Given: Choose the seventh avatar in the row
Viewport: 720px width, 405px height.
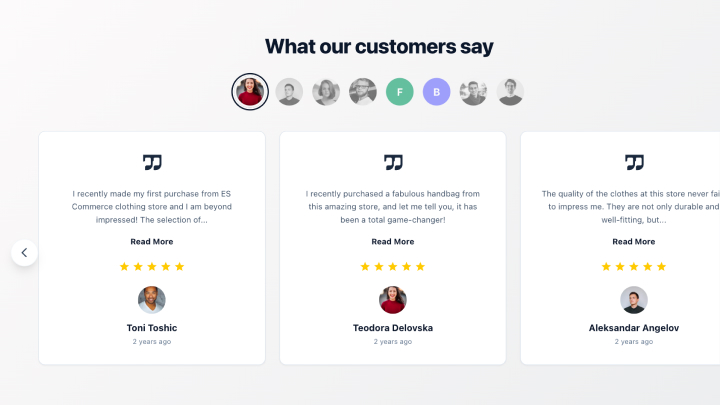Looking at the screenshot, I should 473,92.
